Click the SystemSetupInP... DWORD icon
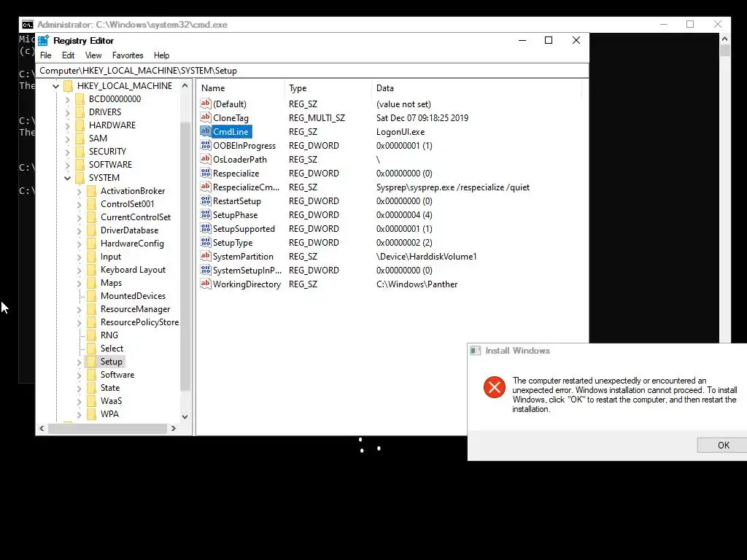The width and height of the screenshot is (747, 560). (205, 269)
